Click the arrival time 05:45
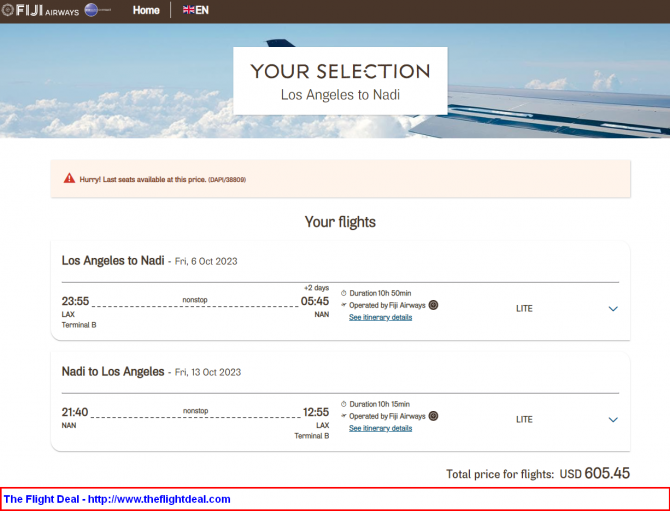 [315, 301]
